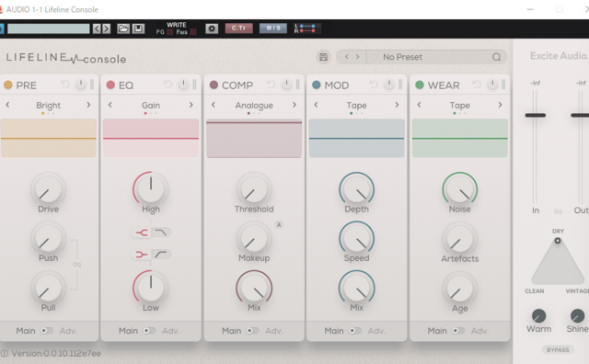The width and height of the screenshot is (589, 364).
Task: Select next preset arrow in Lifeline header
Action: coord(358,57)
